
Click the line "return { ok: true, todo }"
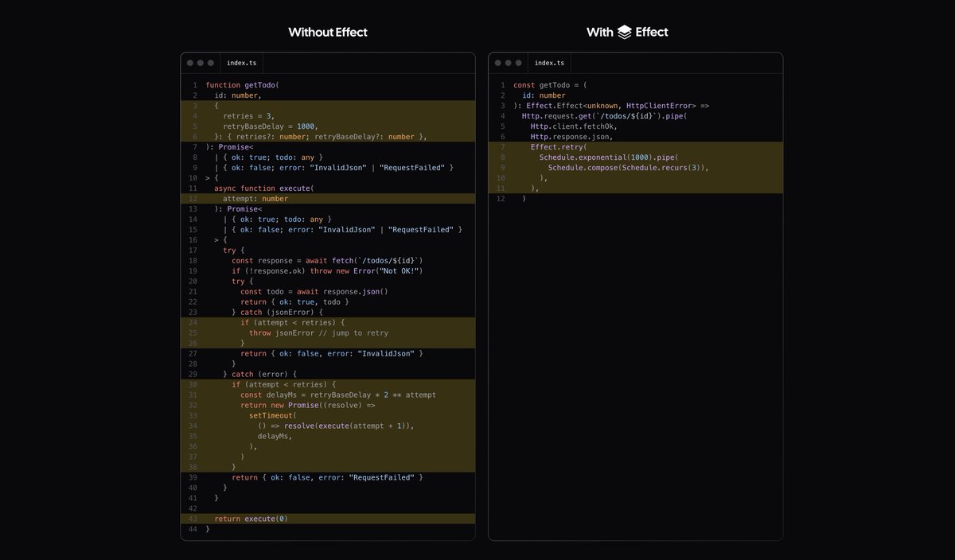click(294, 302)
